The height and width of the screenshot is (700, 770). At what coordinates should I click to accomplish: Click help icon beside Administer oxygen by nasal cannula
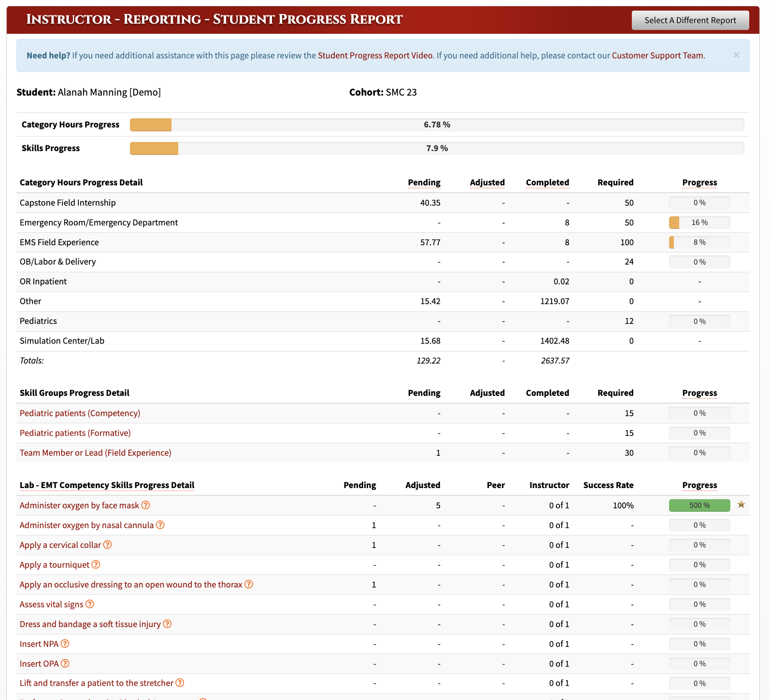(x=160, y=525)
